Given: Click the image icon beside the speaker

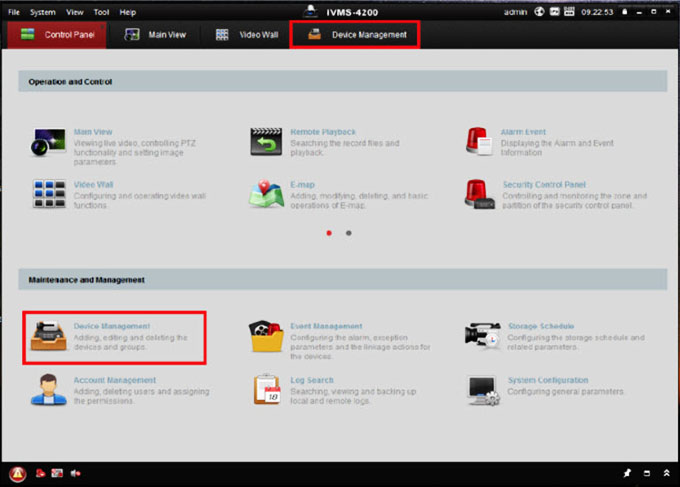Looking at the screenshot, I should click(x=57, y=473).
